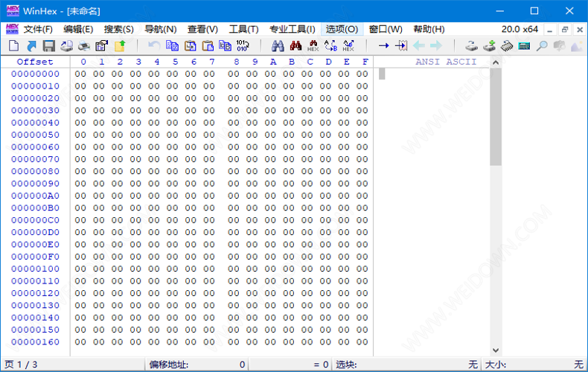
Task: Navigate back with the cyan left arrow
Action: 418,45
